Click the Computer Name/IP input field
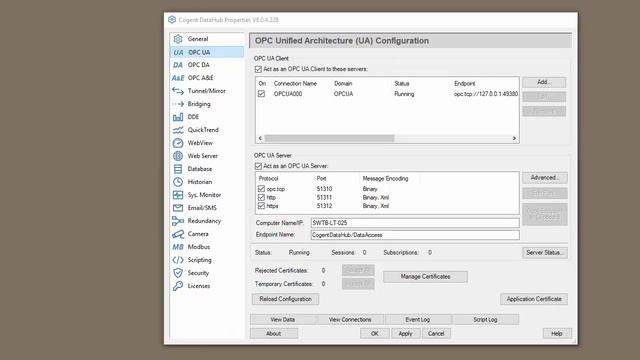This screenshot has height=360, width=640. pyautogui.click(x=415, y=223)
